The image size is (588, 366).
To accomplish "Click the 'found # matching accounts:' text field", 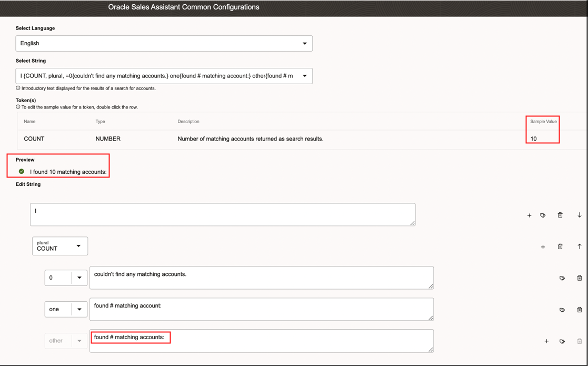I will 262,341.
